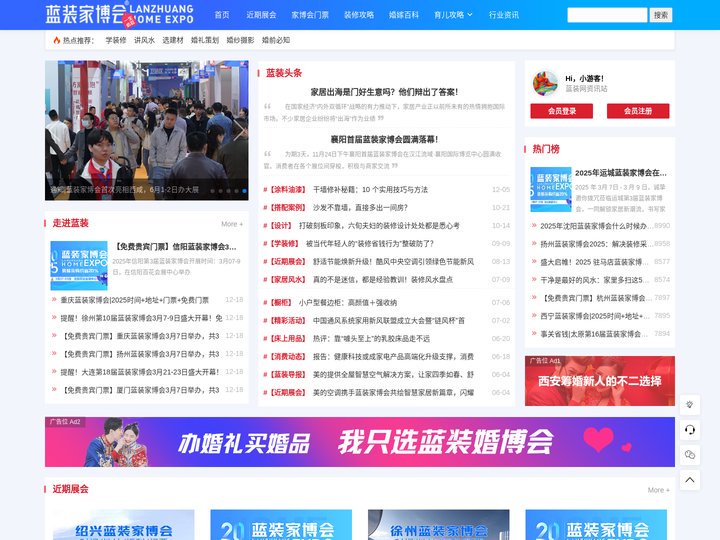
Task: Open 2025年沈阳蓝装家博会什么时候办 item
Action: (596, 226)
